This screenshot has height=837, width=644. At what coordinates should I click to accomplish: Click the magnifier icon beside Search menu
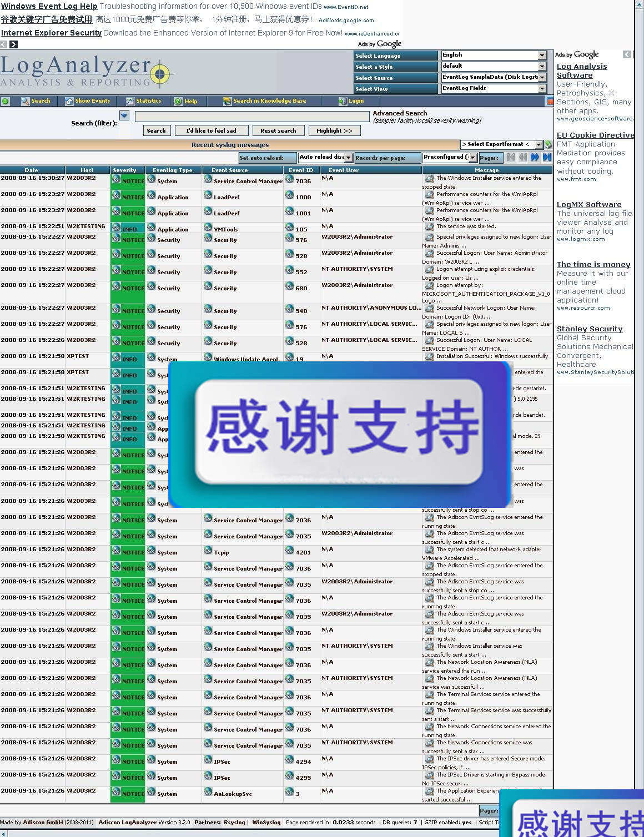pyautogui.click(x=25, y=101)
